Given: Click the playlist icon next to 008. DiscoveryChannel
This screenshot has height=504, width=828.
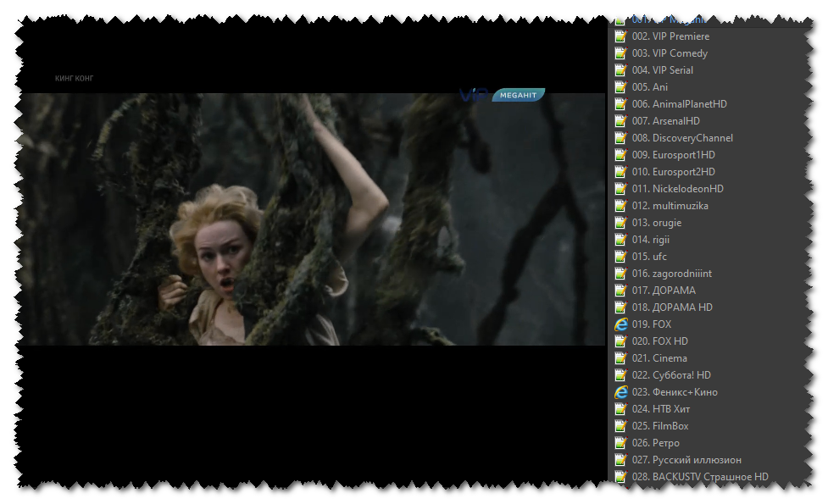Looking at the screenshot, I should pos(621,138).
